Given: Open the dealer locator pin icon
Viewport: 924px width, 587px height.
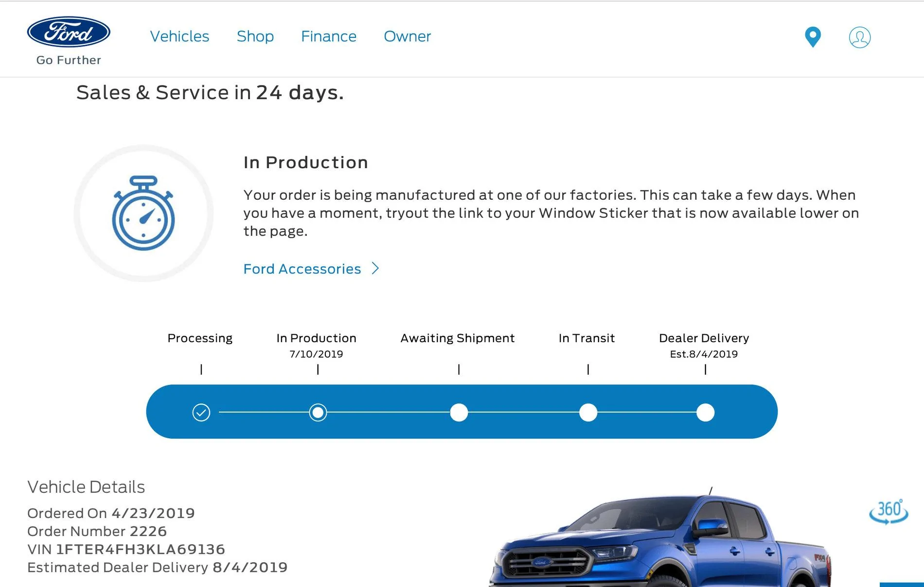Looking at the screenshot, I should point(813,37).
